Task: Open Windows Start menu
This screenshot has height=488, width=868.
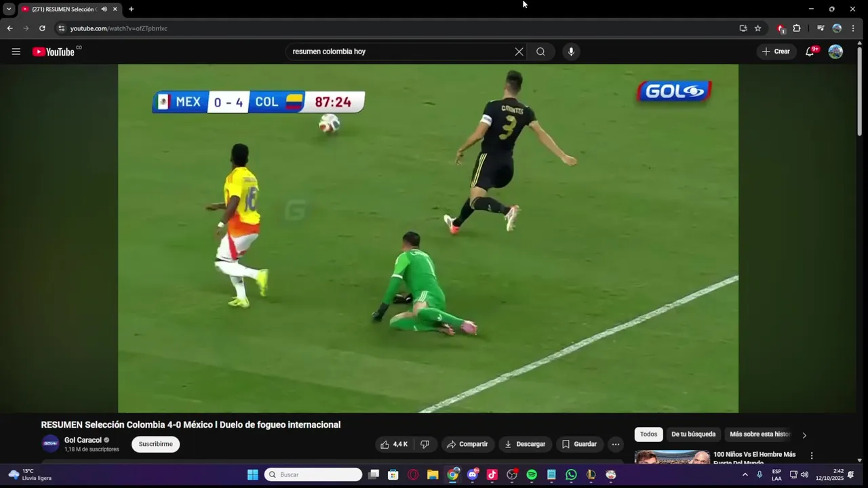Action: pos(252,474)
